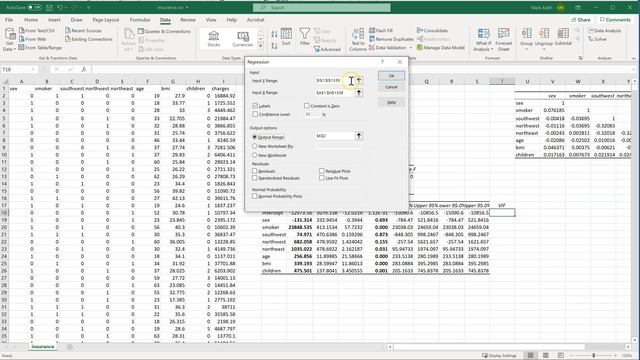Run Flash Fill
The image size is (640, 360).
coord(381,31)
